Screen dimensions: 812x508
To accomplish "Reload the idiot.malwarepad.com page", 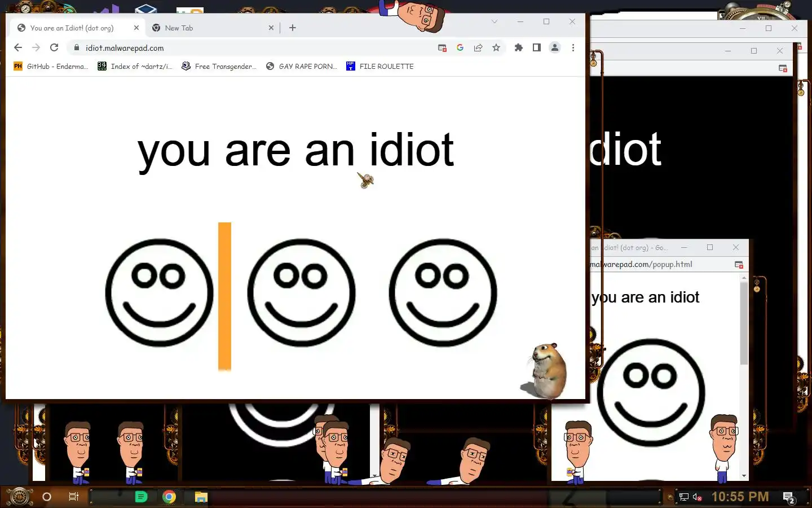I will coord(54,48).
